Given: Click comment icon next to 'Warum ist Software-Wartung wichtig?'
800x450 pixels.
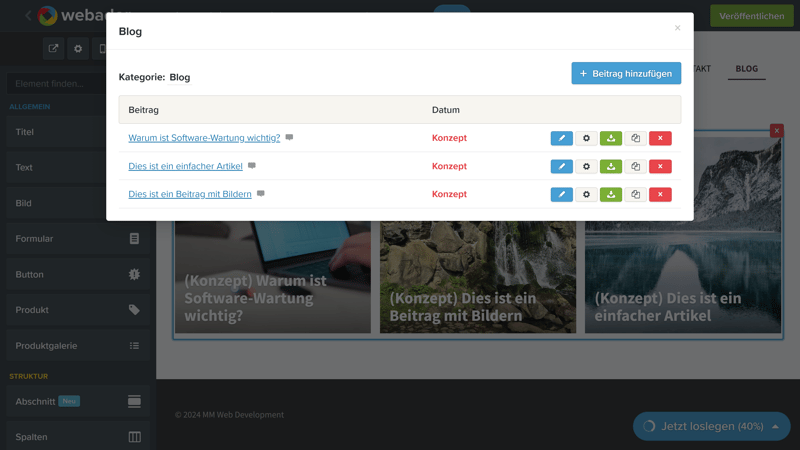Looking at the screenshot, I should [289, 138].
